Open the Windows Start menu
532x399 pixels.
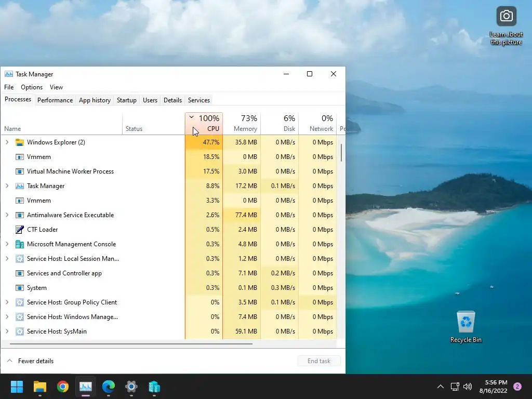coord(17,387)
